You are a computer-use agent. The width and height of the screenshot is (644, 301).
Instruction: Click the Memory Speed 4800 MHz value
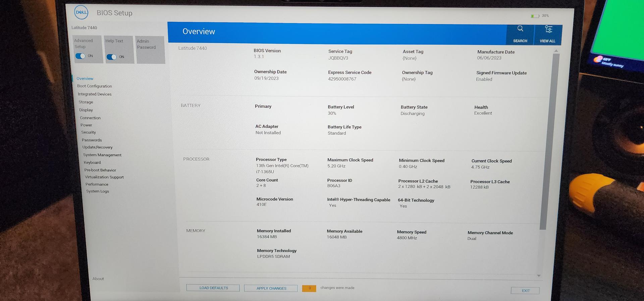pyautogui.click(x=407, y=238)
